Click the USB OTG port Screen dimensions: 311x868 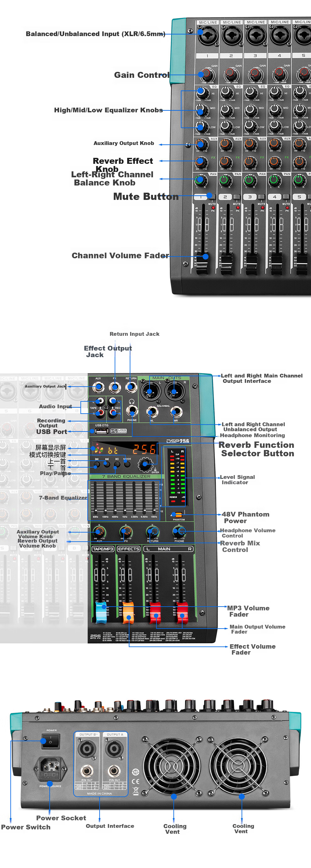101,431
